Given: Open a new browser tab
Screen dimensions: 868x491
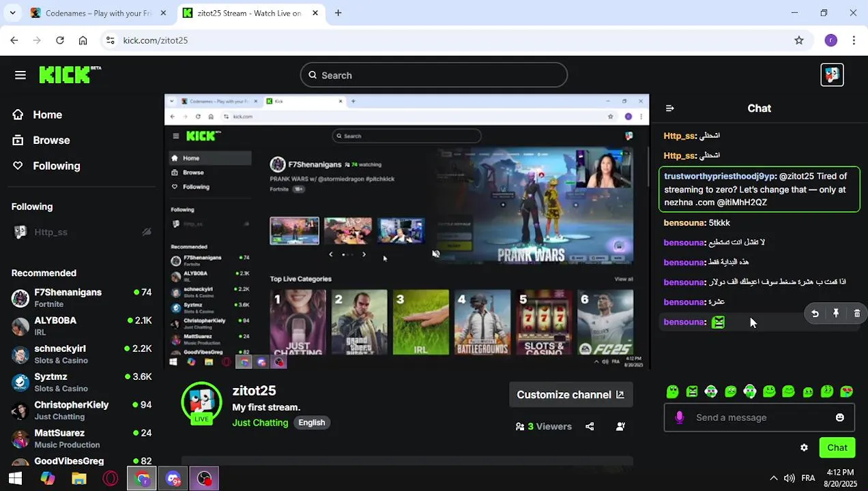Looking at the screenshot, I should click(x=338, y=13).
